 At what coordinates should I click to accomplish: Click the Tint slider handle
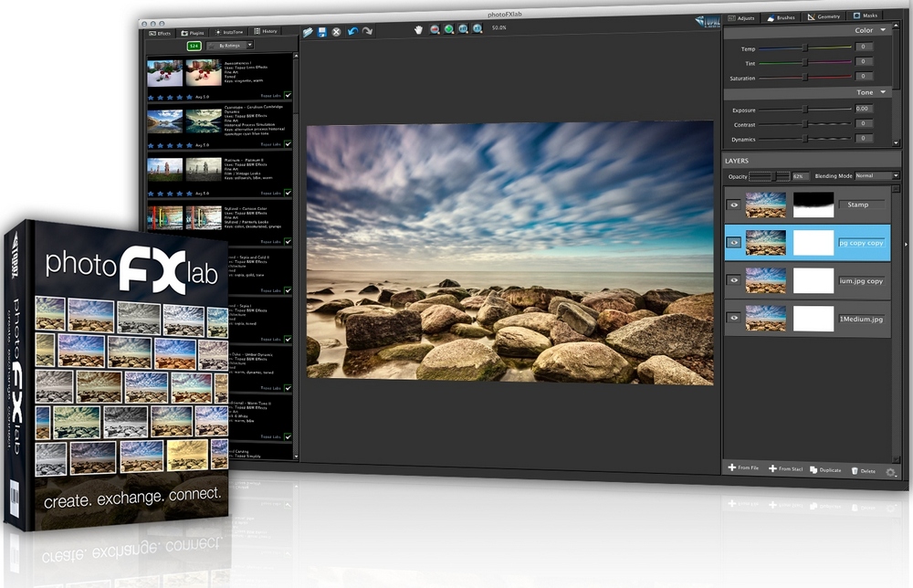click(x=805, y=62)
